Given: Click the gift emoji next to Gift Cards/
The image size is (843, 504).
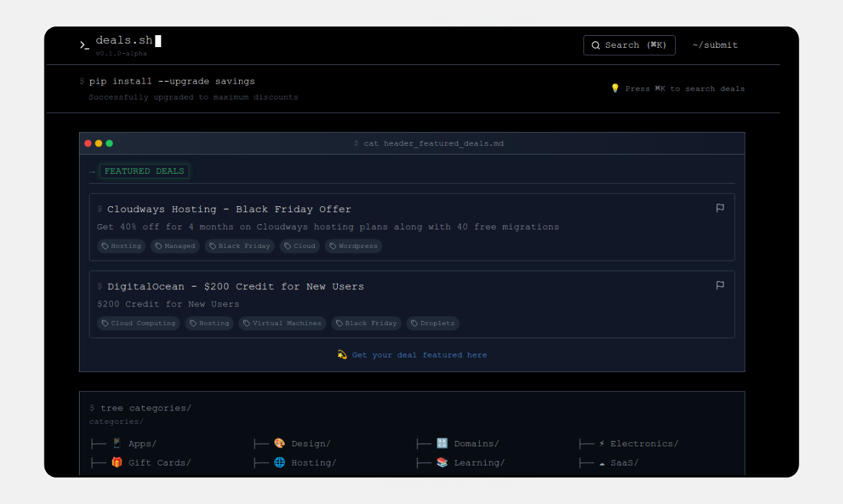Looking at the screenshot, I should pos(117,463).
